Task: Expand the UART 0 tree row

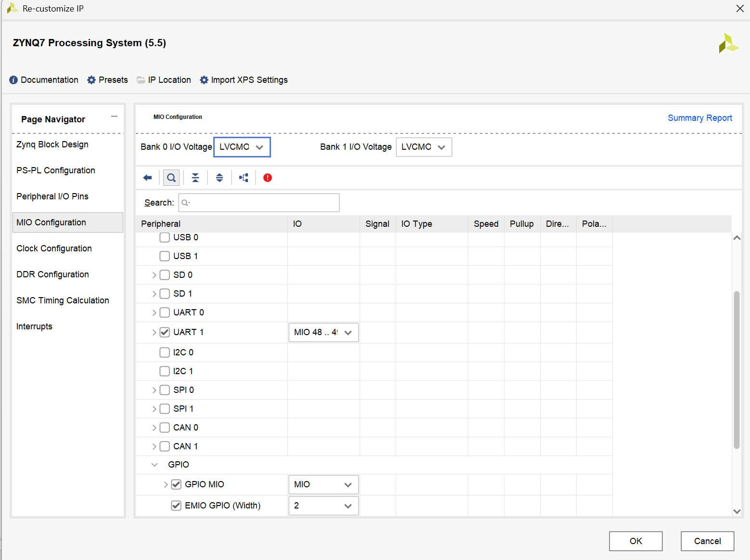Action: coord(154,313)
